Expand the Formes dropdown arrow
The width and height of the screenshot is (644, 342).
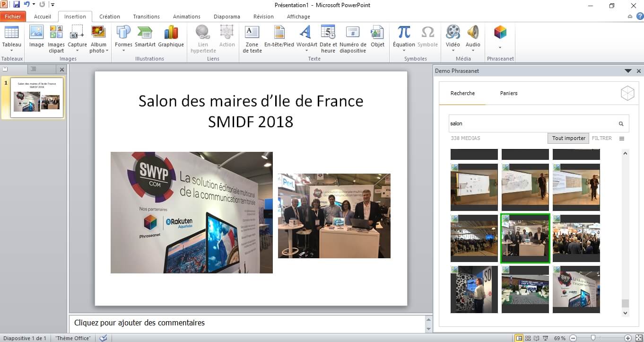(x=123, y=51)
